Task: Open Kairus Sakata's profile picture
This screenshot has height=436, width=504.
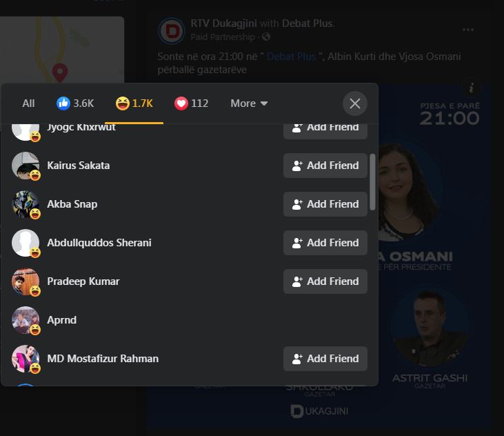Action: [26, 166]
